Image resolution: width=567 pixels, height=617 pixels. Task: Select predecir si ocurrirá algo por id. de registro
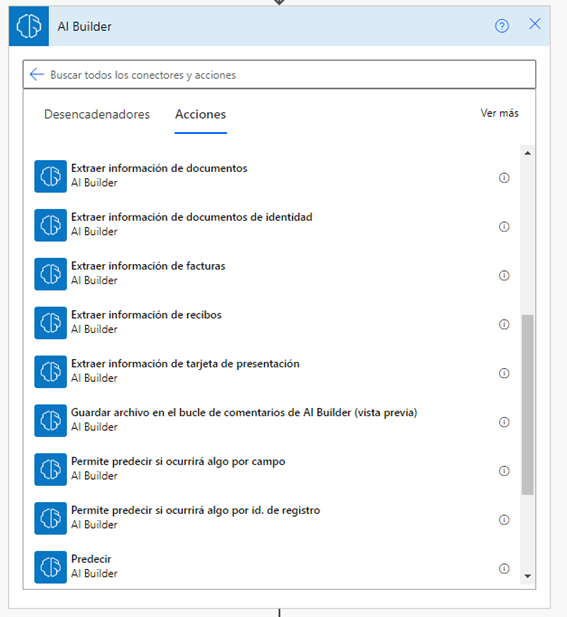point(195,510)
